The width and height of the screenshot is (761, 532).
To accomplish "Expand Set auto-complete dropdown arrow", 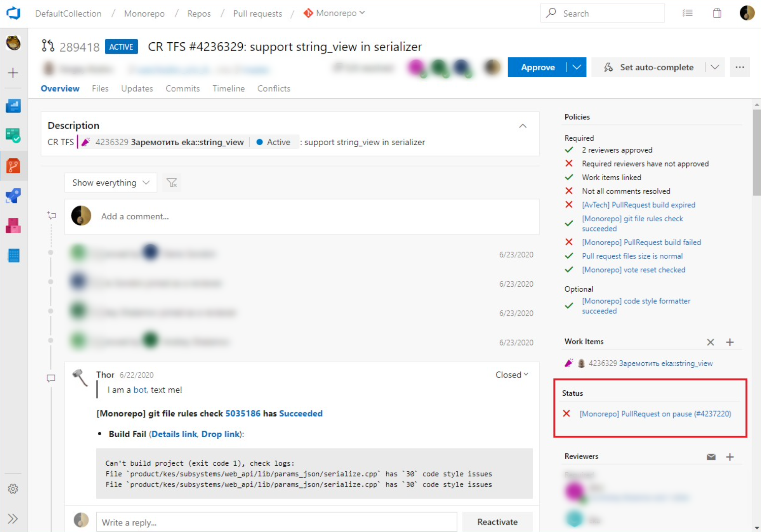I will (x=715, y=67).
